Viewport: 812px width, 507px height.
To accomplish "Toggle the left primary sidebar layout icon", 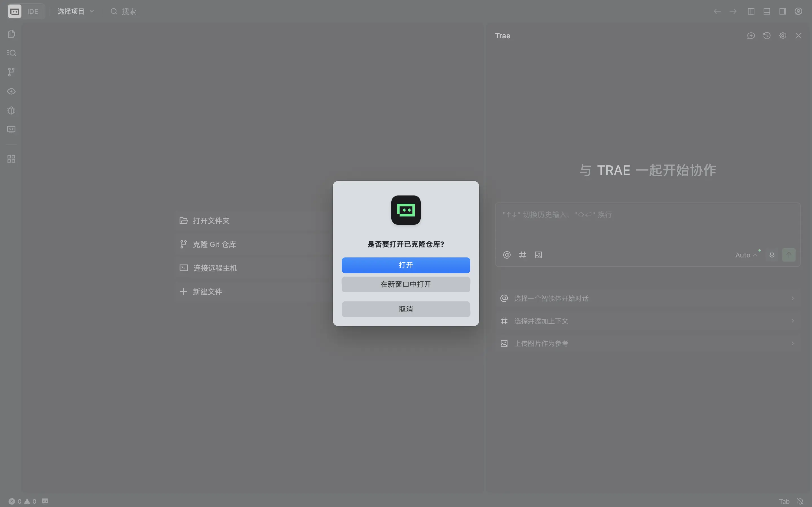I will [x=751, y=11].
